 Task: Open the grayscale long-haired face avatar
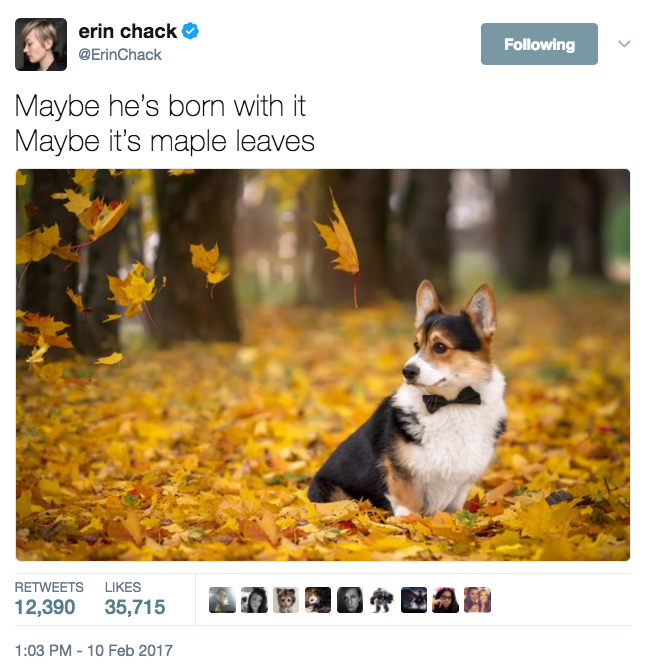click(350, 600)
